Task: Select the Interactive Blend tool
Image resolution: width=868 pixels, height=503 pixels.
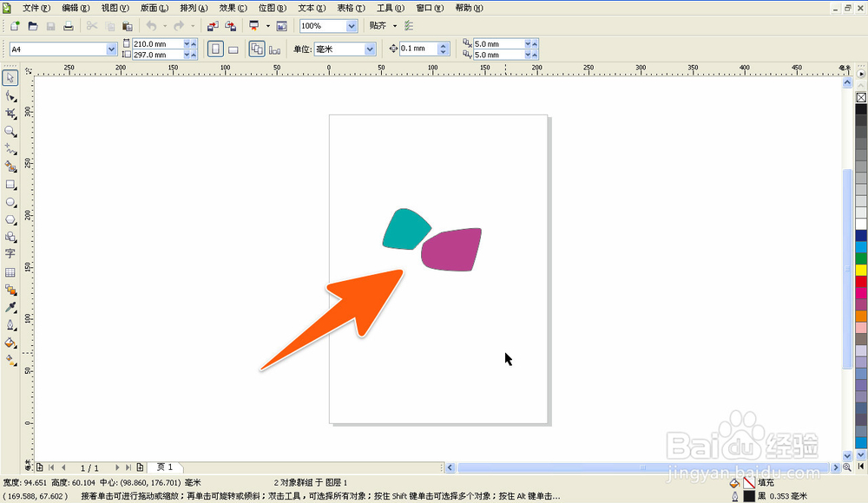Action: point(10,290)
